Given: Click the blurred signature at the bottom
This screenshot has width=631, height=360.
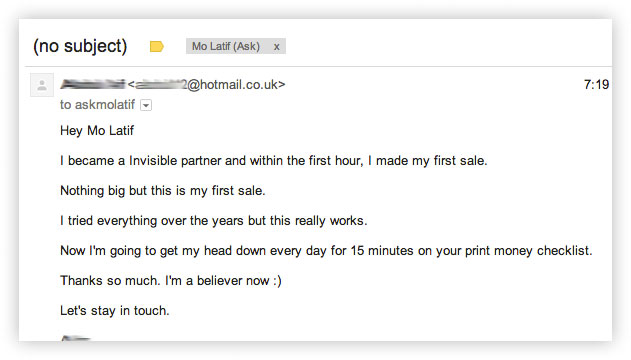Looking at the screenshot, I should click(76, 338).
